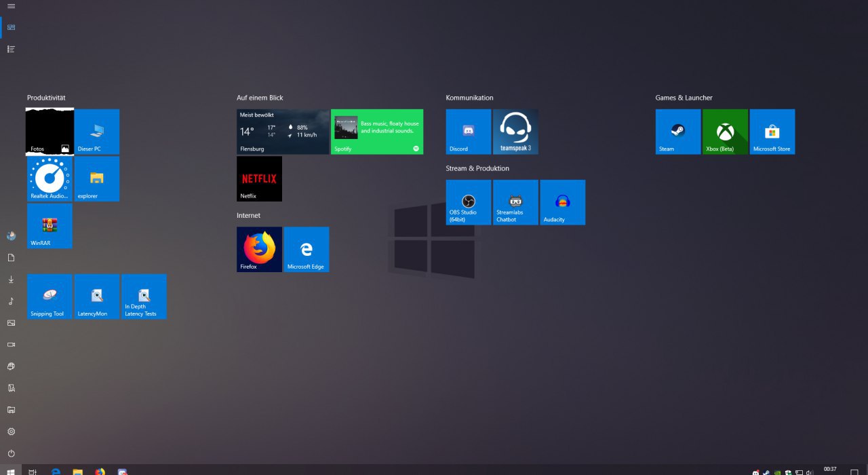Open Windows Security tray icon

tap(788, 472)
